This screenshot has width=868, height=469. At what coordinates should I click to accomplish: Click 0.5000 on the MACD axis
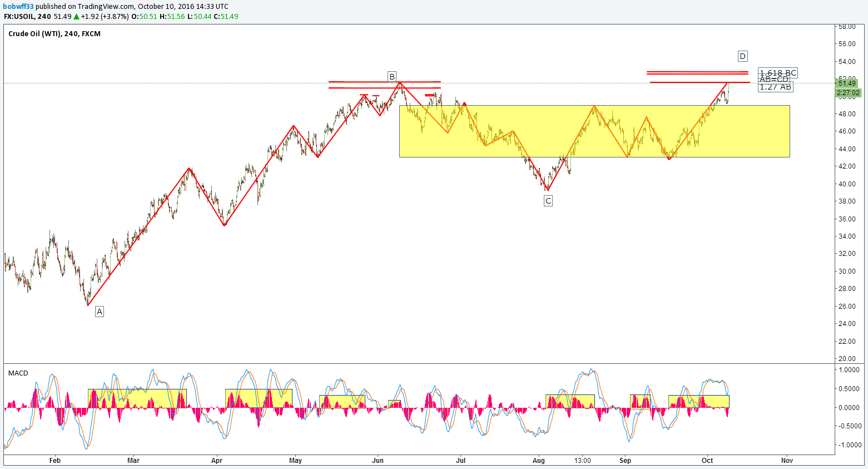click(x=849, y=389)
